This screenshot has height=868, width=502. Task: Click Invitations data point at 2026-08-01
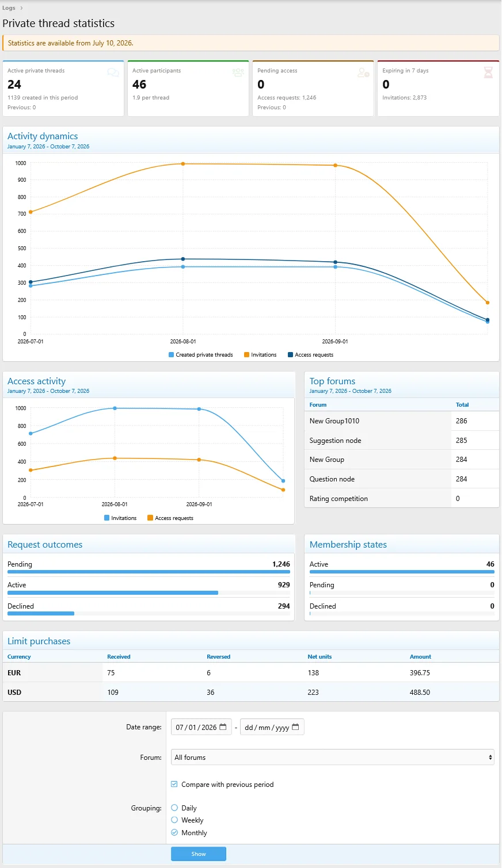[x=183, y=164]
